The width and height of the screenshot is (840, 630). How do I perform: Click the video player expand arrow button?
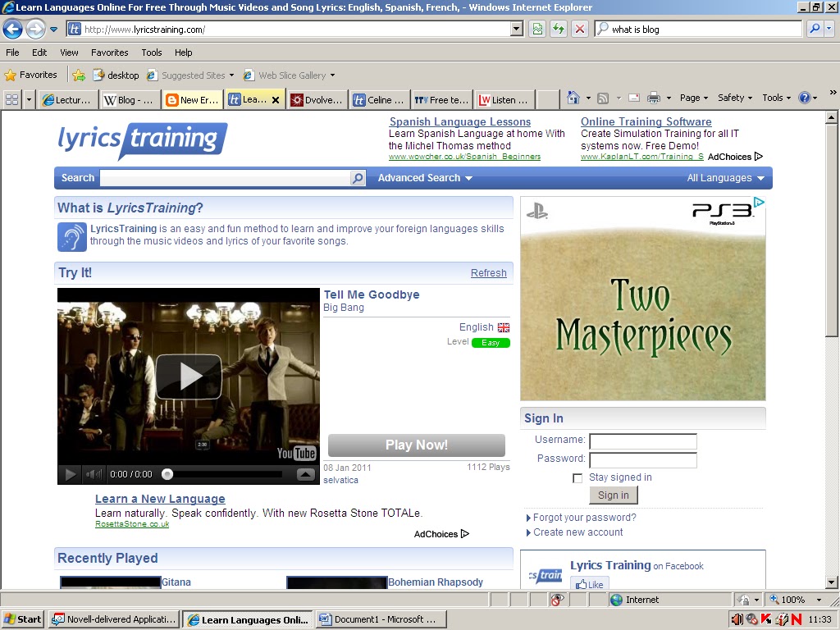coord(305,474)
